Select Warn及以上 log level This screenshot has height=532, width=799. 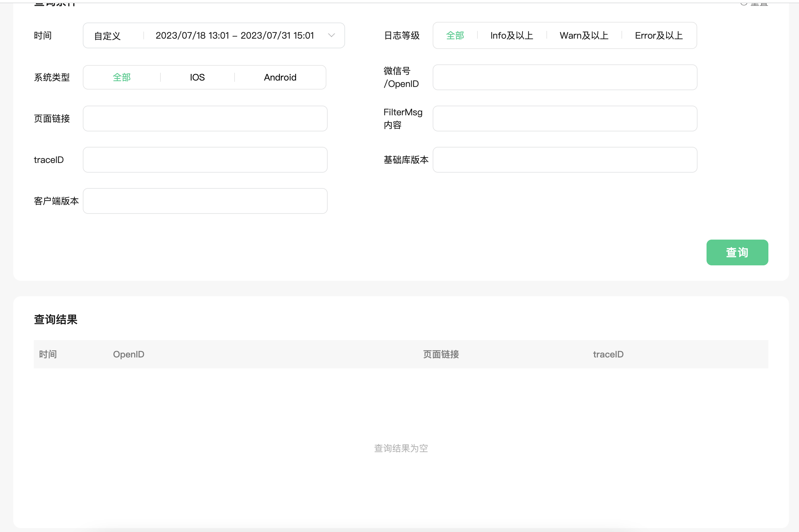pos(584,36)
